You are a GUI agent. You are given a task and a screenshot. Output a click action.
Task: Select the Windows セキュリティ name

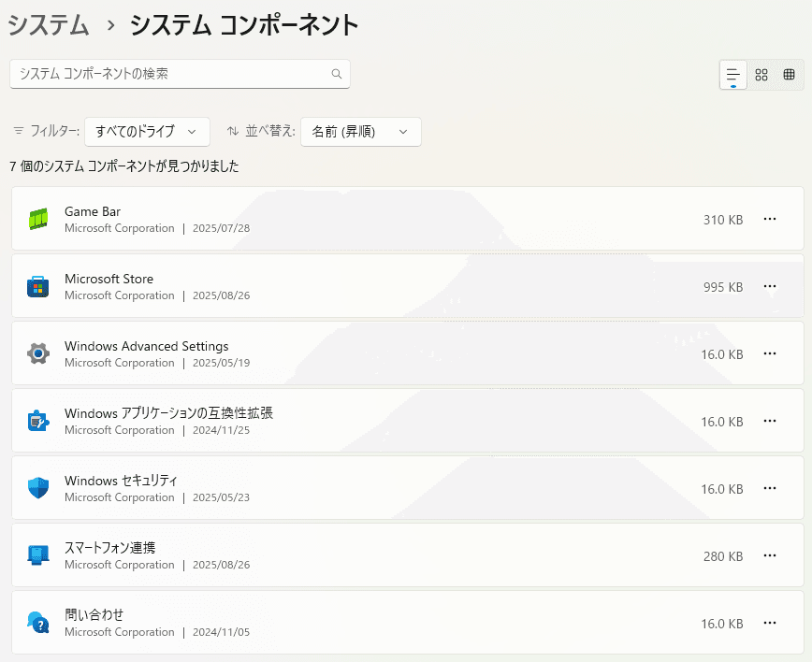[122, 481]
